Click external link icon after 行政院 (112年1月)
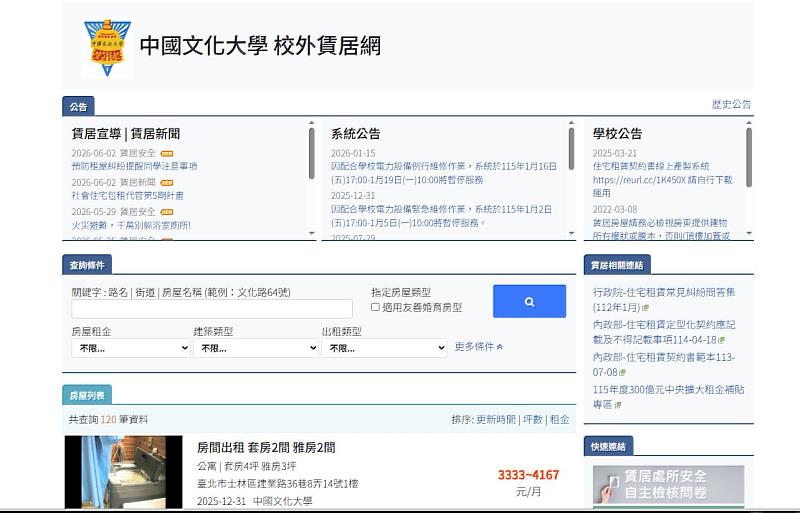800x513 pixels. (x=645, y=308)
